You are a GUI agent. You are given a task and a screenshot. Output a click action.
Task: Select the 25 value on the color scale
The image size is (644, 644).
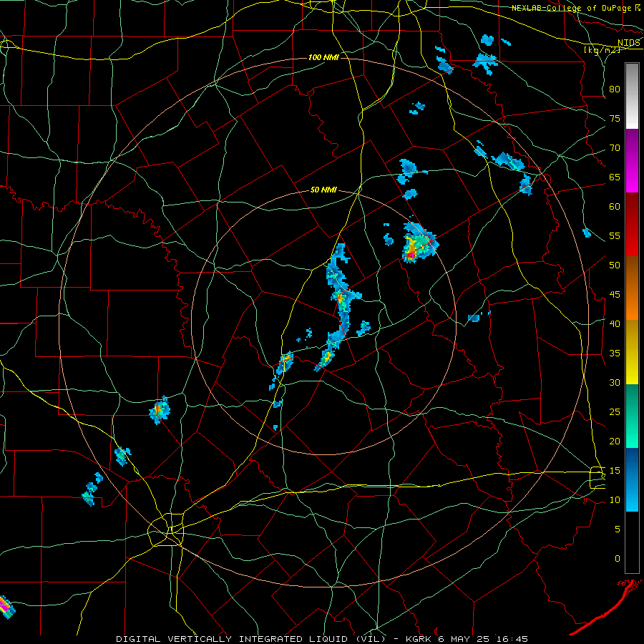615,412
